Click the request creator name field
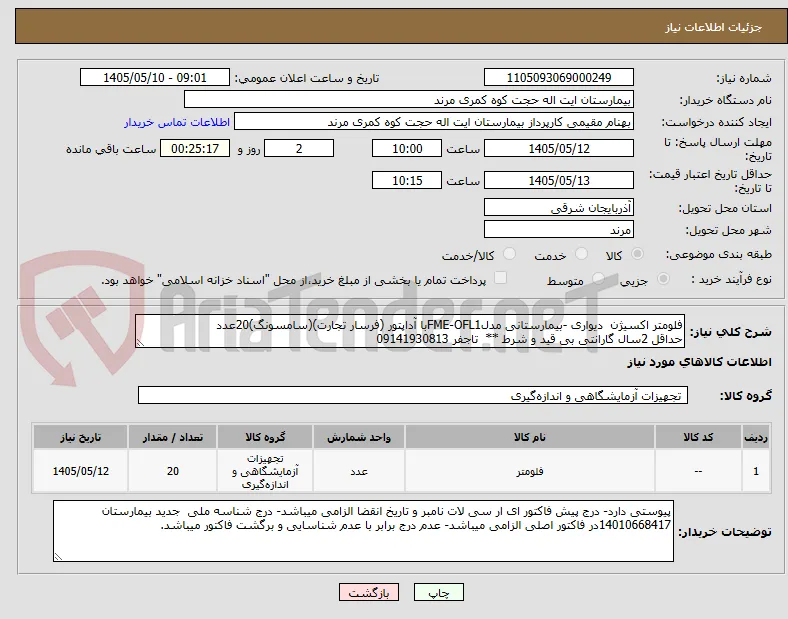788x619 pixels. [434, 122]
